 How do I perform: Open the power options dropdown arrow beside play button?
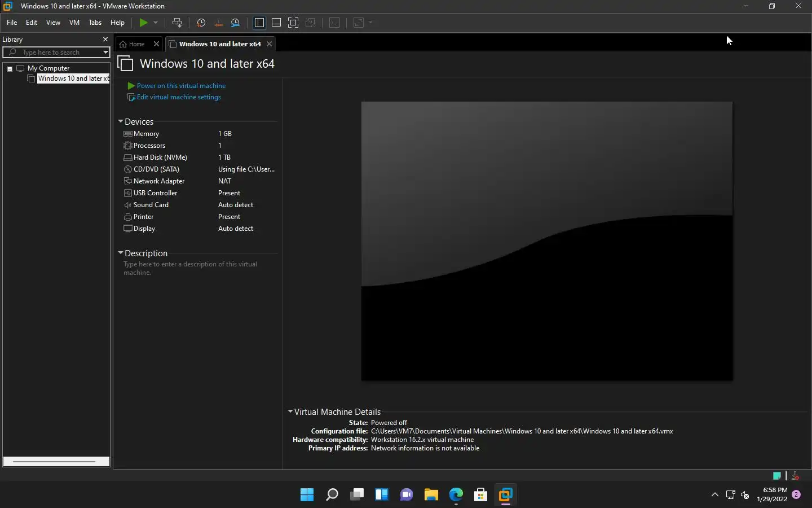[156, 23]
